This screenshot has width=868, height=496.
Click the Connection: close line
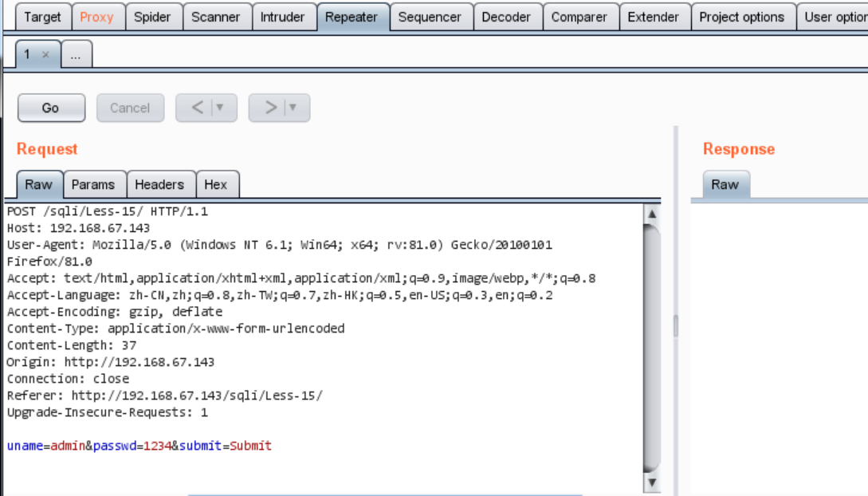pyautogui.click(x=68, y=379)
